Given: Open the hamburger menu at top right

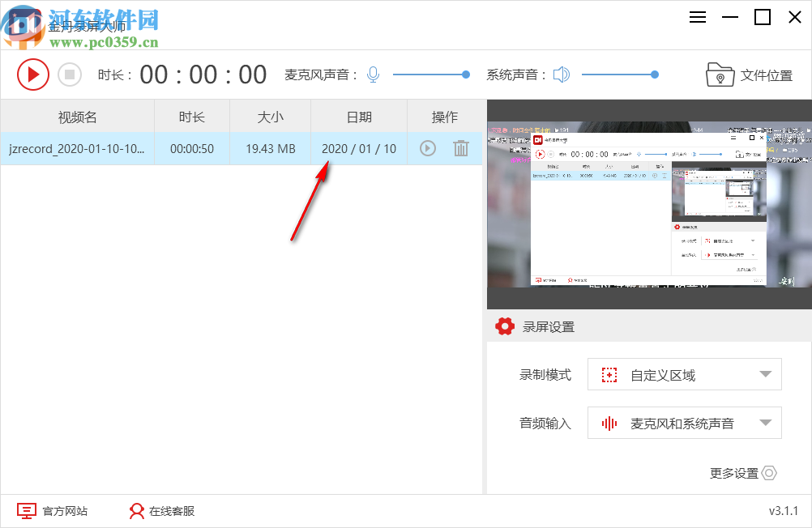Looking at the screenshot, I should pyautogui.click(x=697, y=17).
